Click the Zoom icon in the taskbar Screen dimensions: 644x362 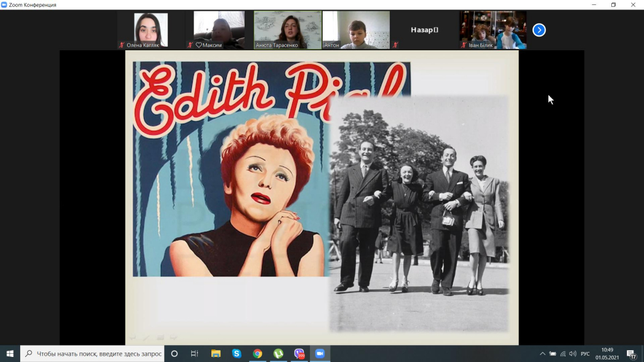pyautogui.click(x=320, y=353)
